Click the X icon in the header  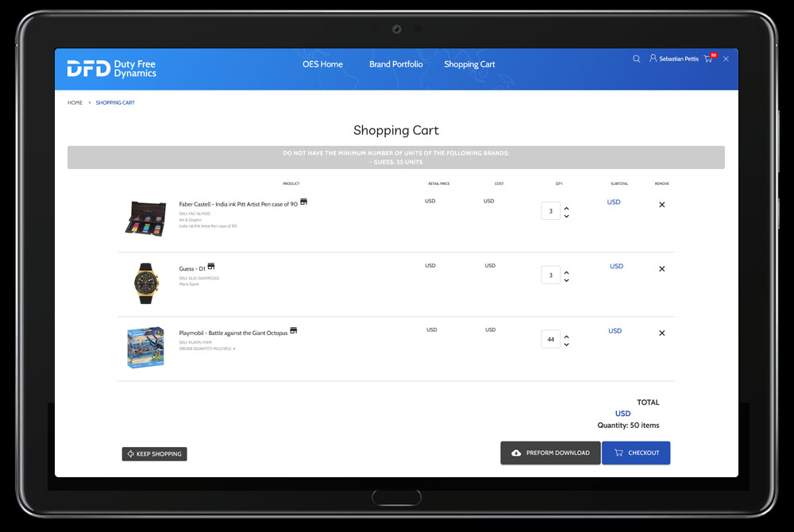tap(727, 60)
